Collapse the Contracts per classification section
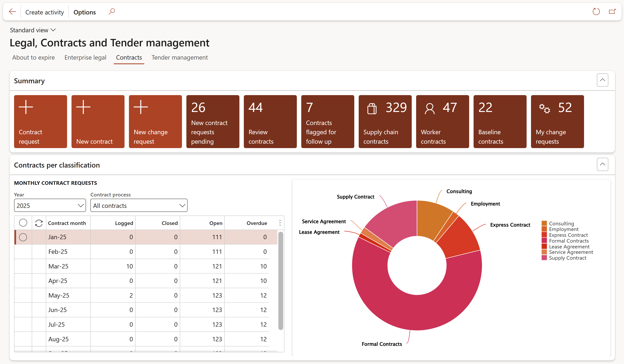 602,164
